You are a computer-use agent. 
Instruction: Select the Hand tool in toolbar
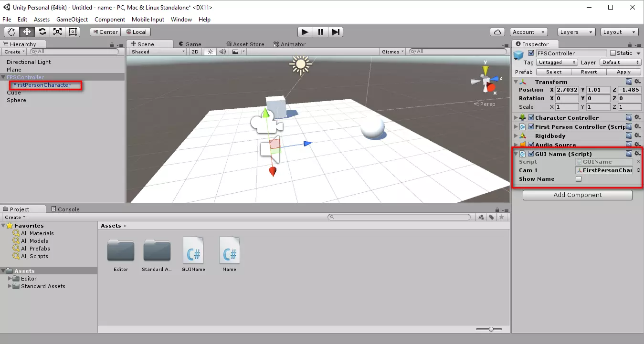(x=11, y=32)
